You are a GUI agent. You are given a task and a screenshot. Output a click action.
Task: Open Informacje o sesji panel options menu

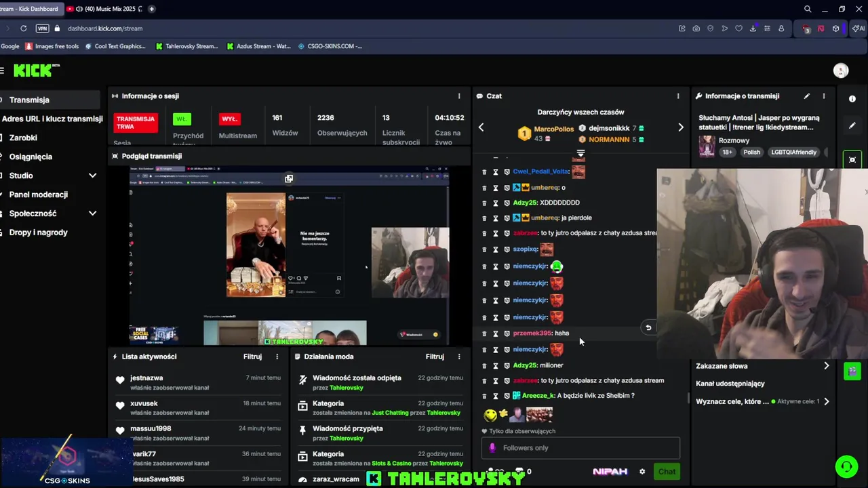coord(459,96)
